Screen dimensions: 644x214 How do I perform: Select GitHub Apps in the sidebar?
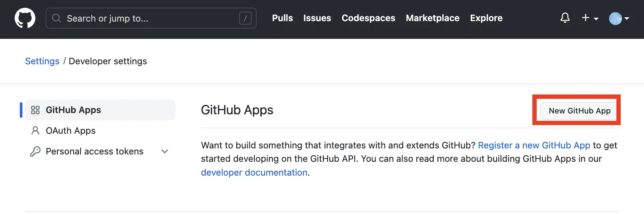[100, 110]
